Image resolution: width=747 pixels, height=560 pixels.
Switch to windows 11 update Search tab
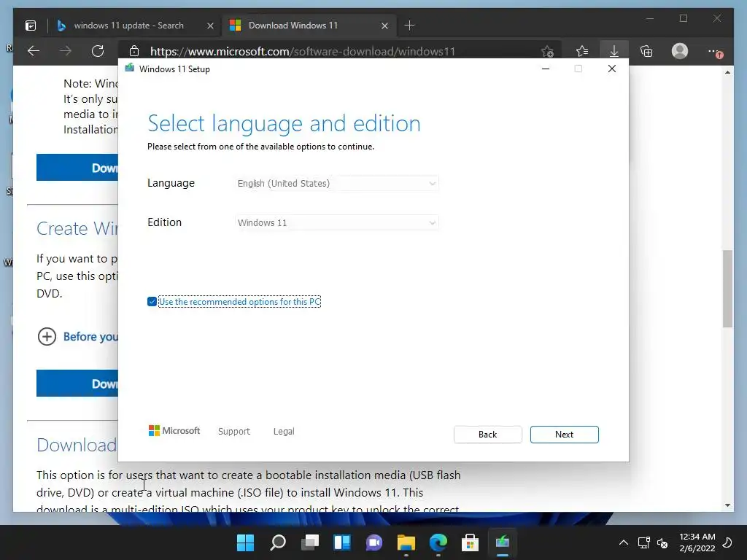[128, 26]
